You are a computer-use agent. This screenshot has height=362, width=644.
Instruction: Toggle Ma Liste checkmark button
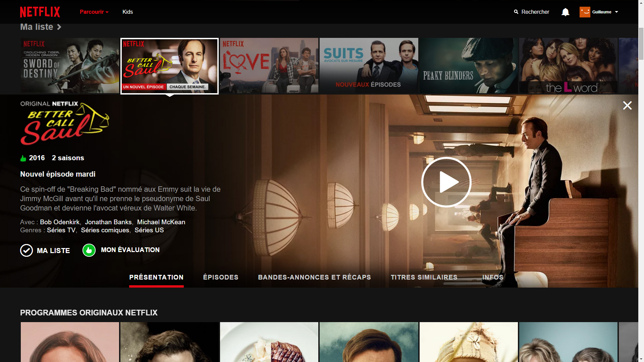click(x=26, y=250)
